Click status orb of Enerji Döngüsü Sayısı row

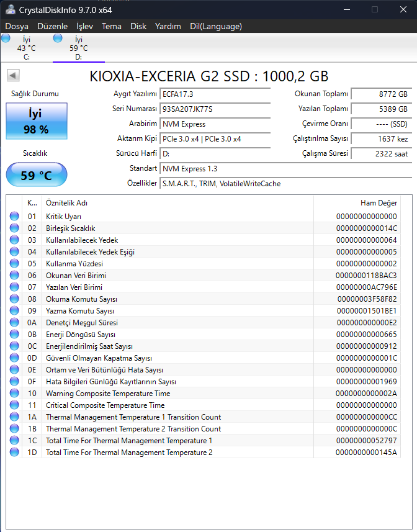click(x=14, y=334)
